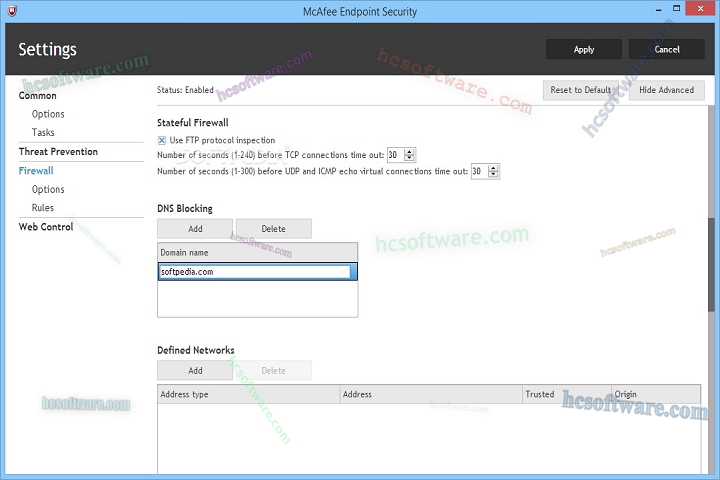
Task: Click the Defined Networks heading
Action: (x=196, y=350)
